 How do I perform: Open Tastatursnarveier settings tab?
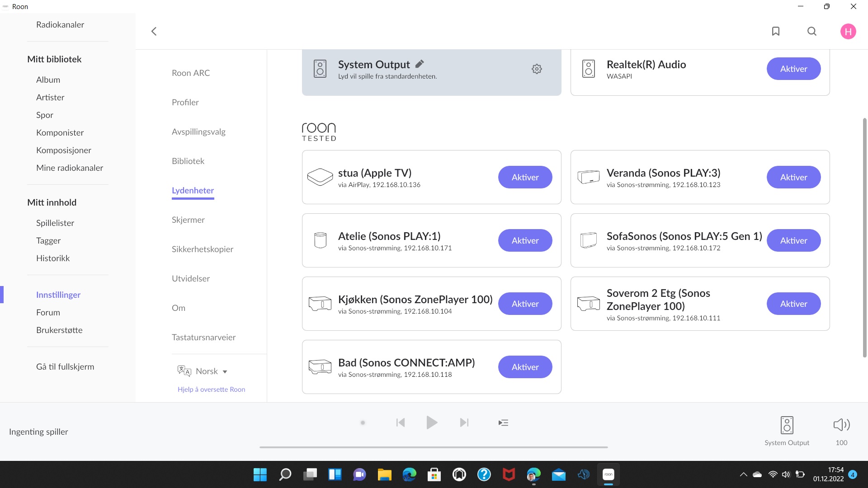pyautogui.click(x=203, y=337)
